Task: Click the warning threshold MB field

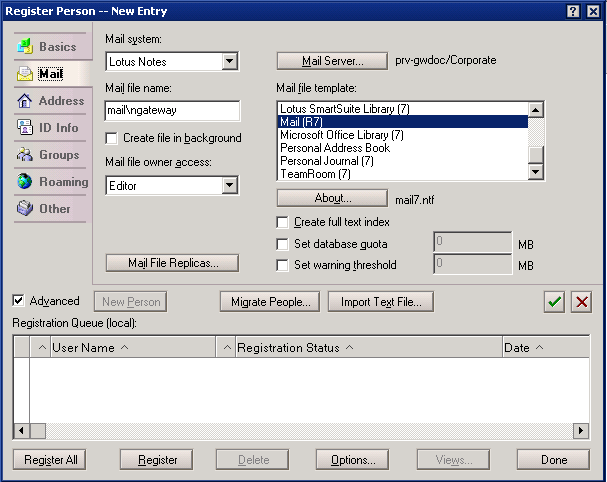Action: pos(473,264)
